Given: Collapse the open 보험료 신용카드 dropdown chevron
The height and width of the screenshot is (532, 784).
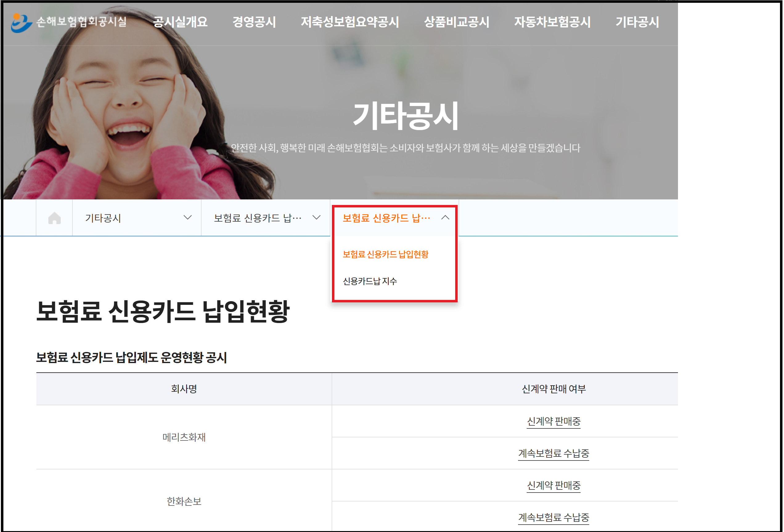Looking at the screenshot, I should (x=445, y=218).
